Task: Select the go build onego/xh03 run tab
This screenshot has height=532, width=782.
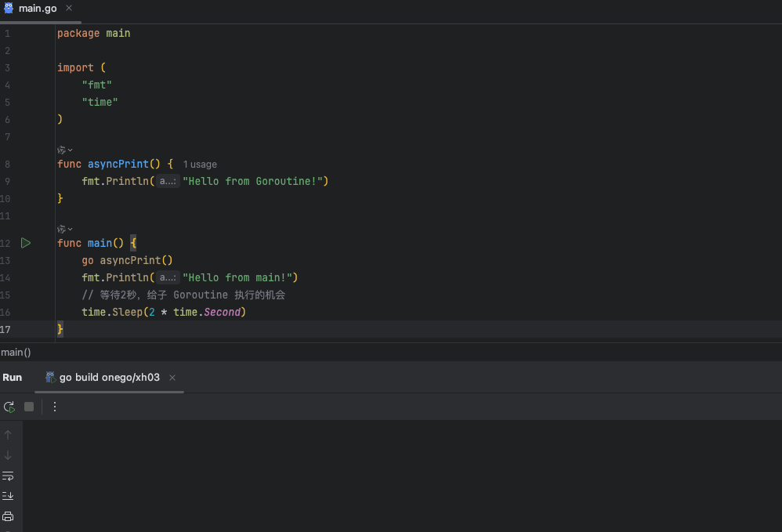Action: [108, 377]
